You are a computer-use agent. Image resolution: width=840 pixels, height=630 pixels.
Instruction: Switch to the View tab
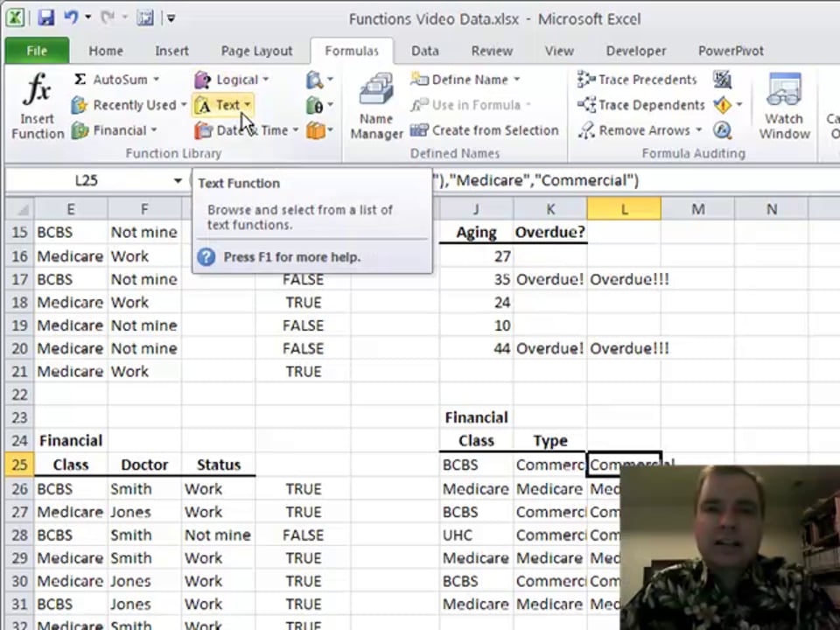pyautogui.click(x=559, y=51)
